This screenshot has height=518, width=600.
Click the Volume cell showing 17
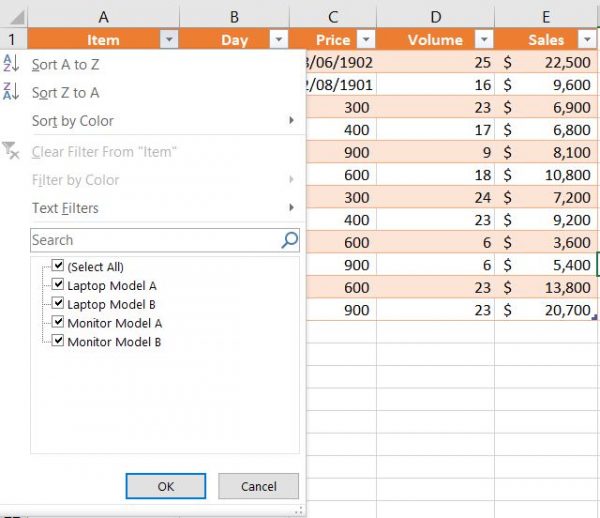coord(435,130)
